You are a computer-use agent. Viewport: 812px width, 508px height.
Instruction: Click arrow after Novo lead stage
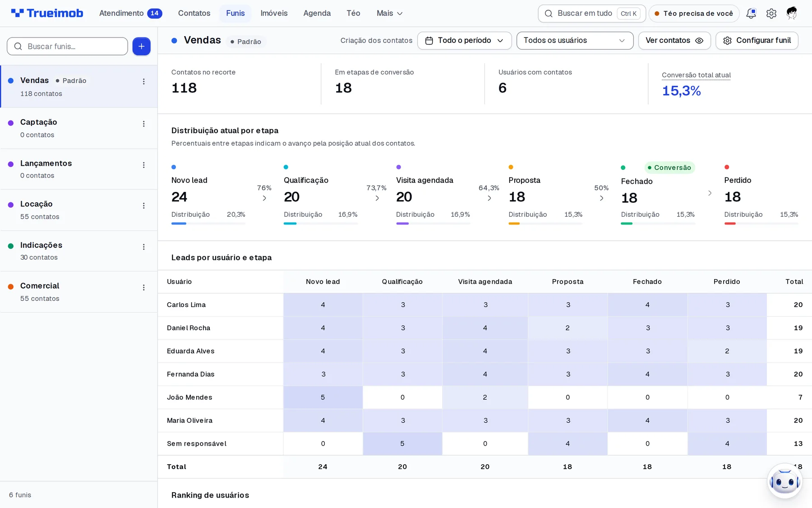264,198
